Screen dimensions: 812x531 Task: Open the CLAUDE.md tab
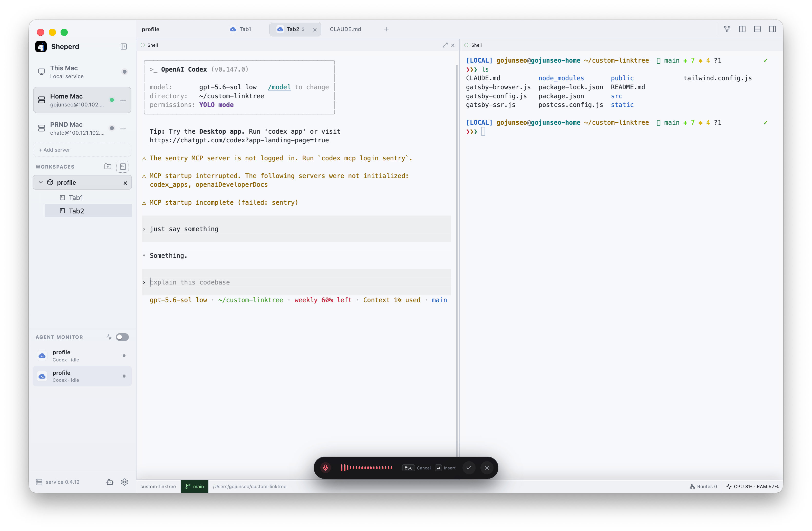(x=345, y=29)
